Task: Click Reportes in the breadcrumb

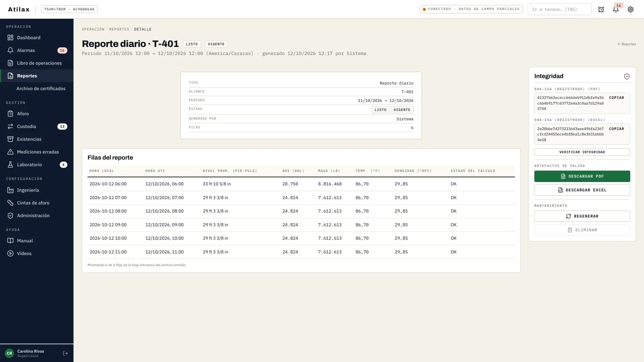Action: pos(119,29)
